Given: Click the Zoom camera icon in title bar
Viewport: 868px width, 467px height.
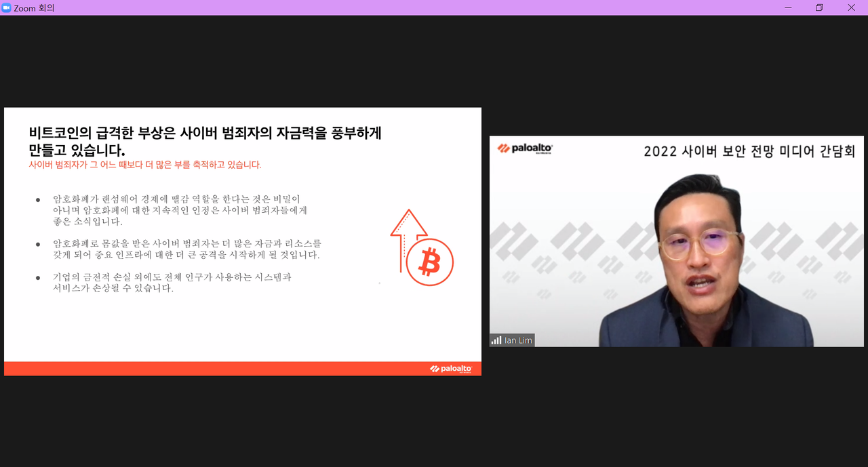Looking at the screenshot, I should pos(7,7).
